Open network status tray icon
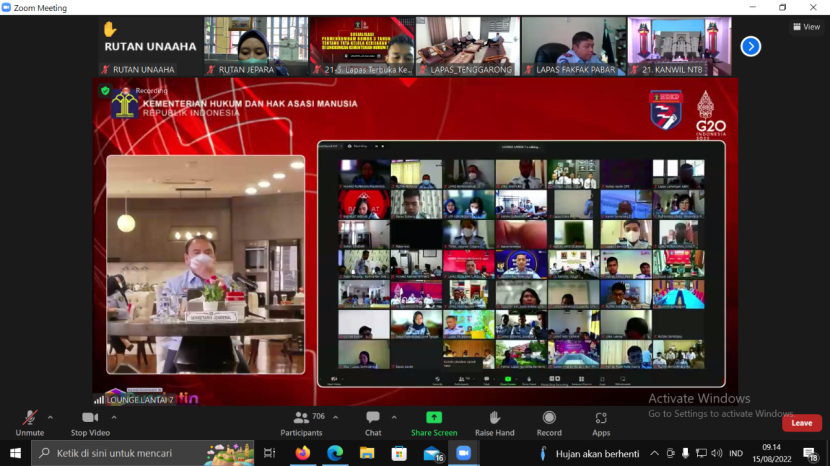The image size is (830, 466). [701, 453]
